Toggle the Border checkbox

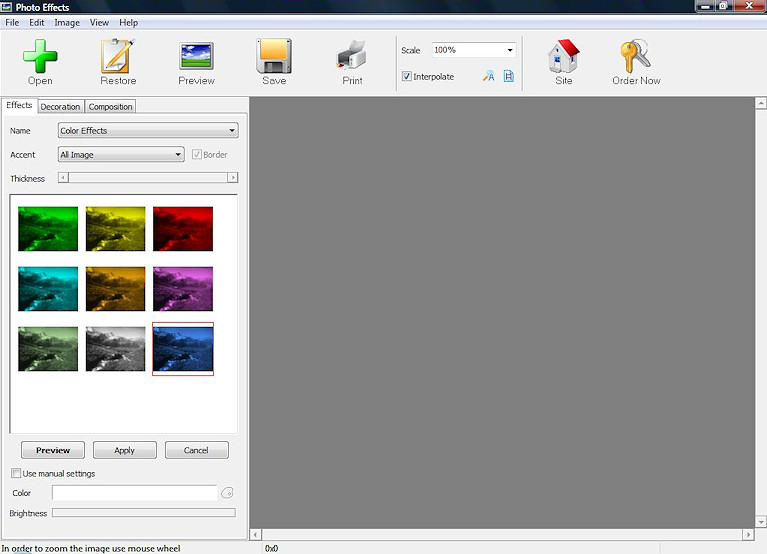coord(197,155)
